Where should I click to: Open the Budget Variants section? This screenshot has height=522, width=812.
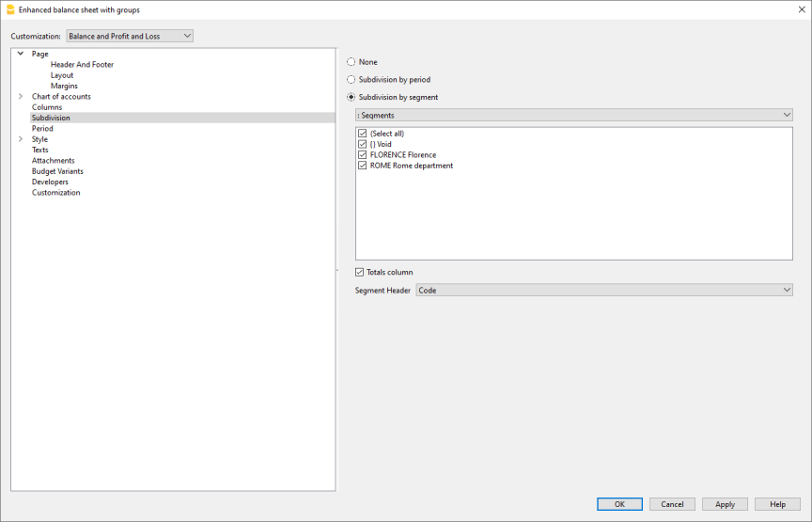click(57, 171)
